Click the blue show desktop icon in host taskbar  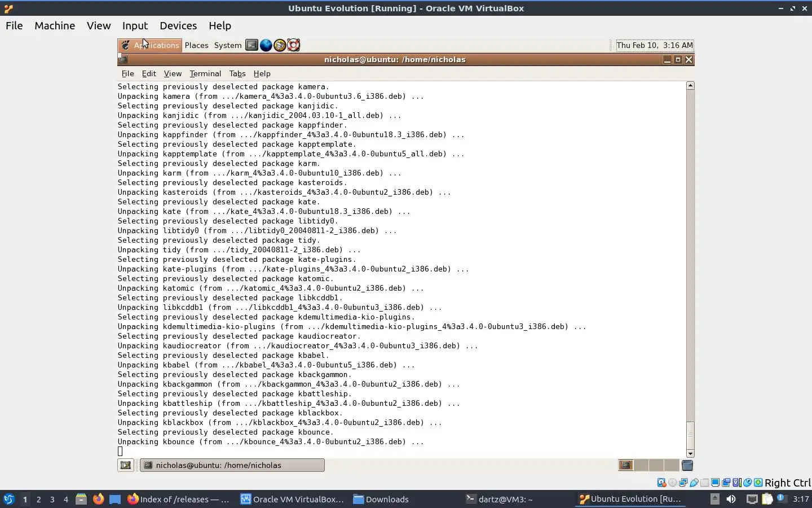[x=115, y=499]
